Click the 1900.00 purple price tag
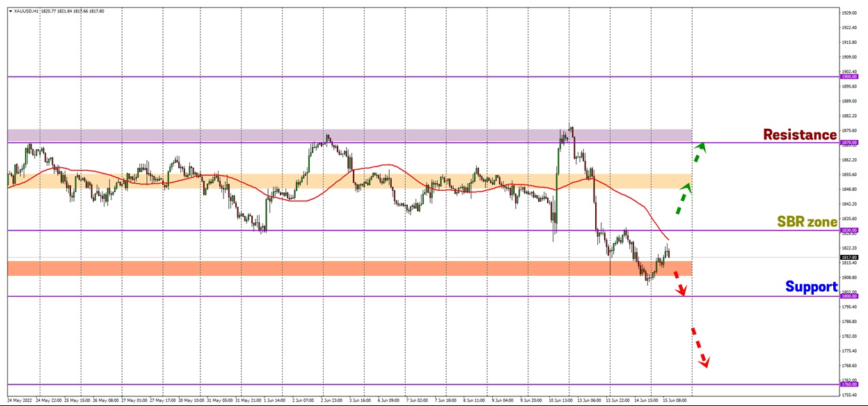Screen dimensions: 868x406 (x=848, y=77)
